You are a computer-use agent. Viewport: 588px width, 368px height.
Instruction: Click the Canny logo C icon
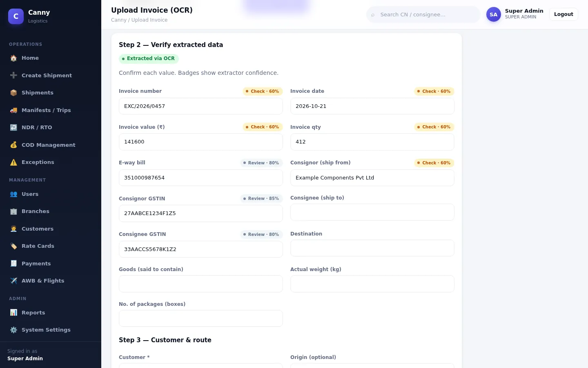pyautogui.click(x=16, y=16)
